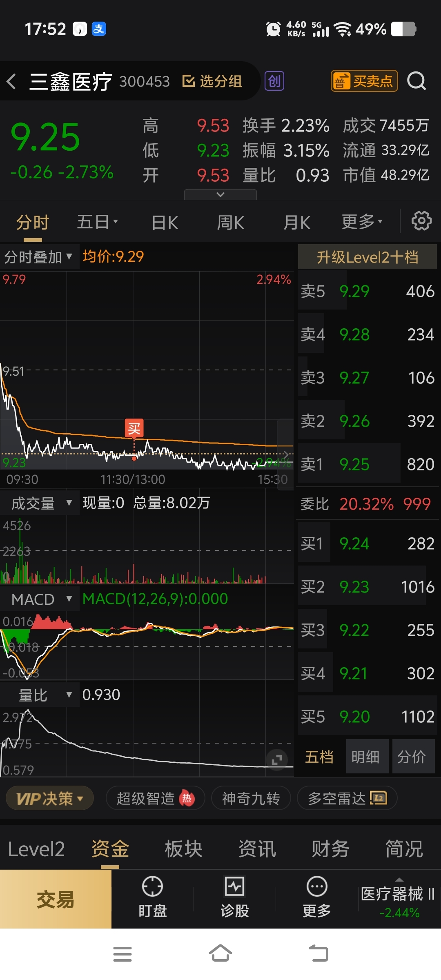Open the chart settings gear icon
This screenshot has width=441, height=980.
[421, 221]
